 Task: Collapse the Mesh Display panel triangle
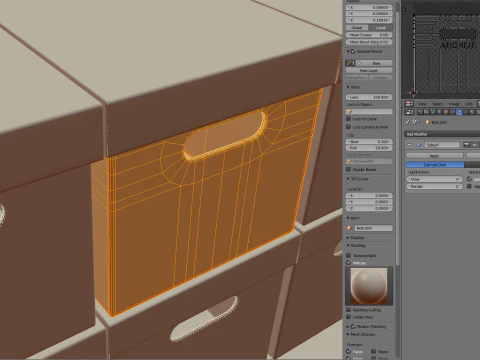[x=348, y=334]
